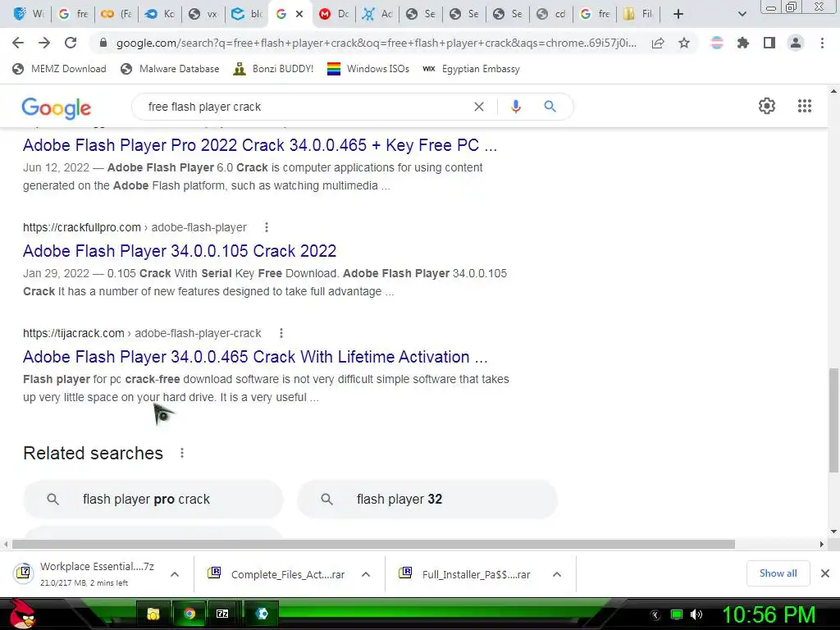Open the new tab with plus button
The image size is (840, 630).
[x=678, y=14]
